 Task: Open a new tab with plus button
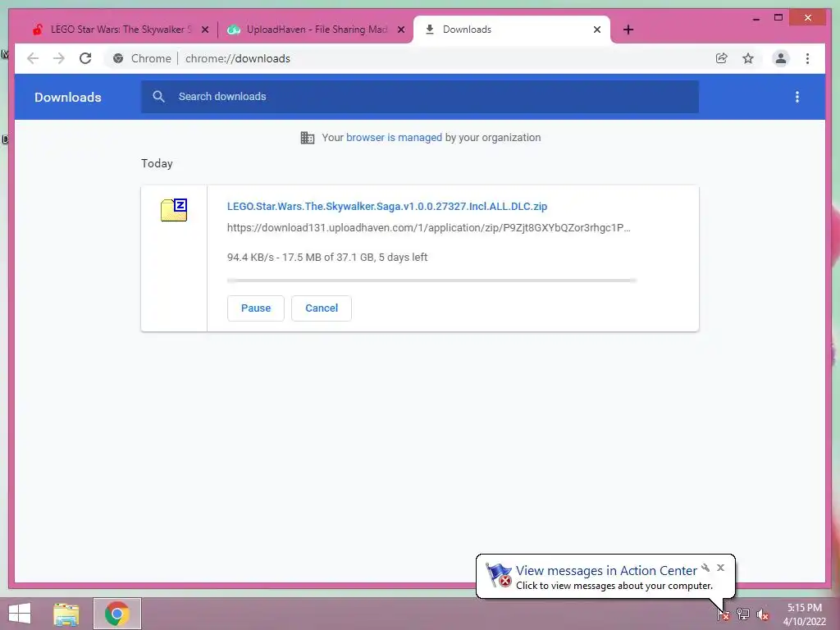coord(628,30)
